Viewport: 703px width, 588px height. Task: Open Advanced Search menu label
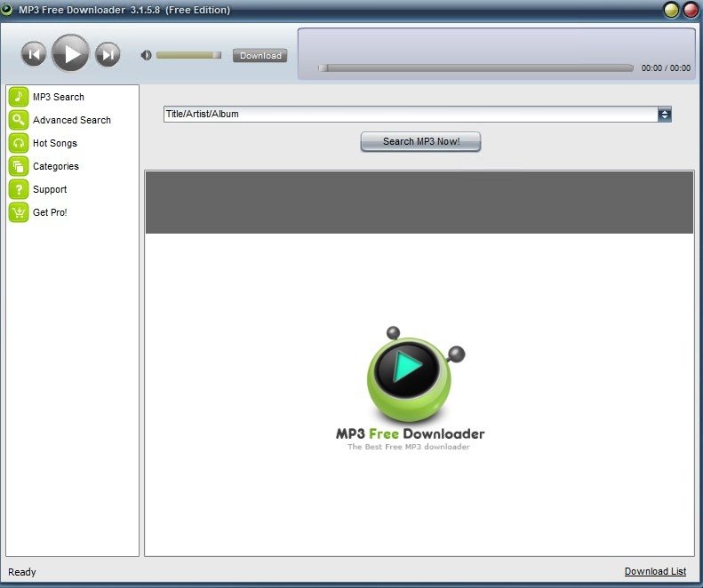point(72,120)
